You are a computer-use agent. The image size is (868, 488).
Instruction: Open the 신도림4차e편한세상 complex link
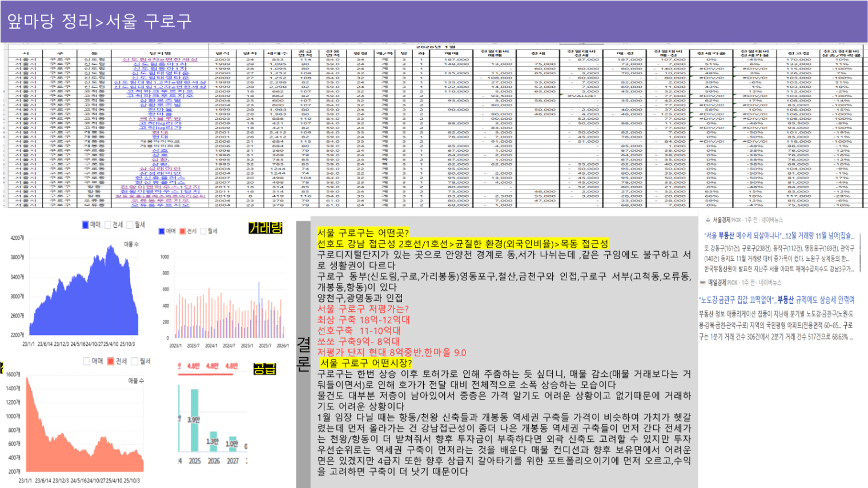tap(159, 59)
